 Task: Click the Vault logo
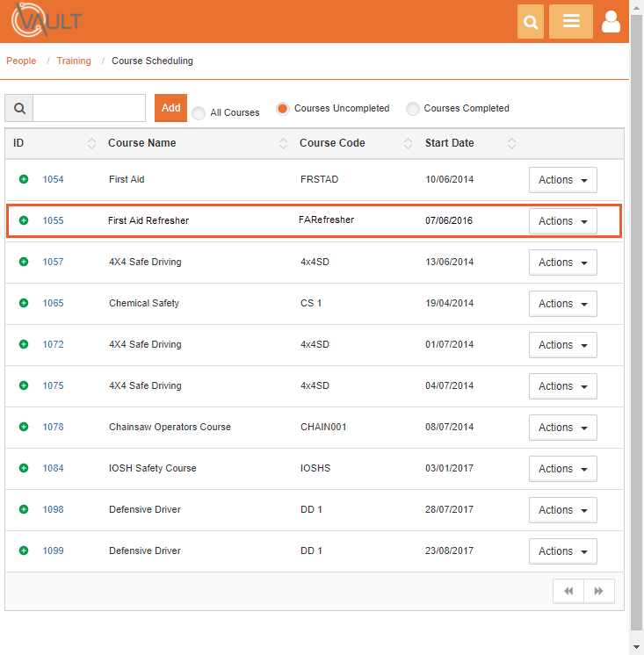[x=46, y=20]
